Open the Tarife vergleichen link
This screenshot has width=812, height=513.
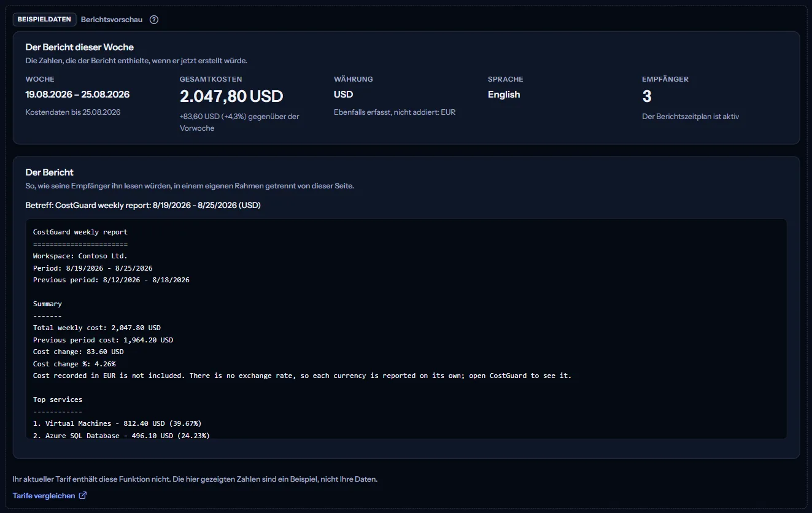tap(50, 496)
